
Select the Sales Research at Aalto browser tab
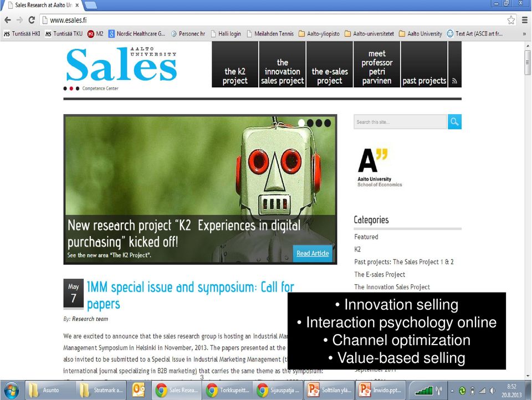[43, 5]
